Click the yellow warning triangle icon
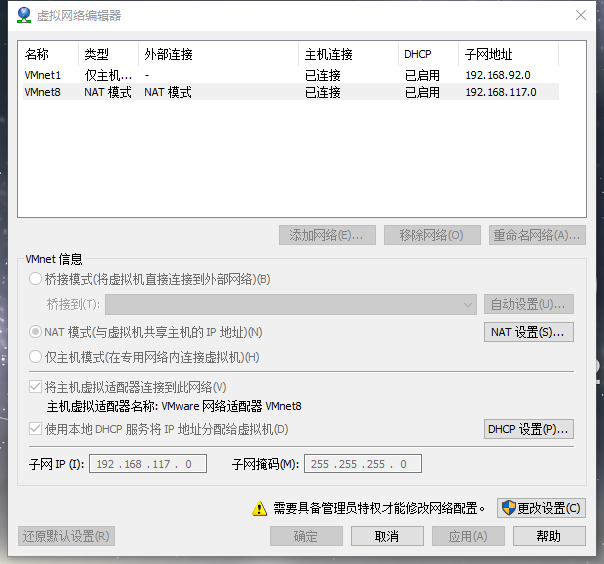This screenshot has height=564, width=604. [260, 508]
